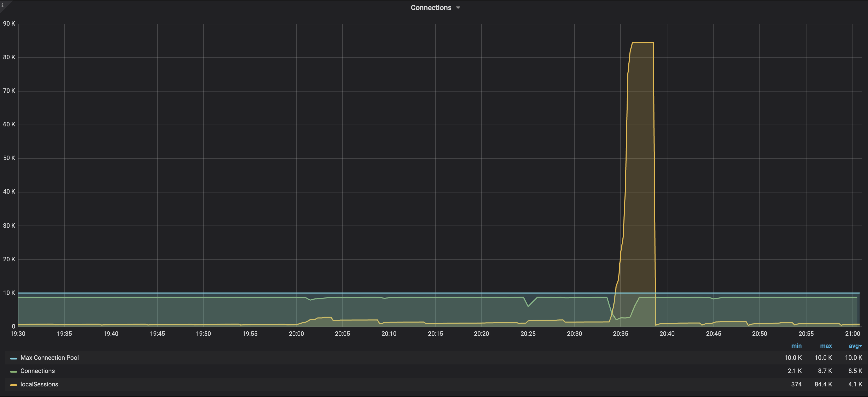Click the flat top of the localSessions spike

tap(643, 42)
